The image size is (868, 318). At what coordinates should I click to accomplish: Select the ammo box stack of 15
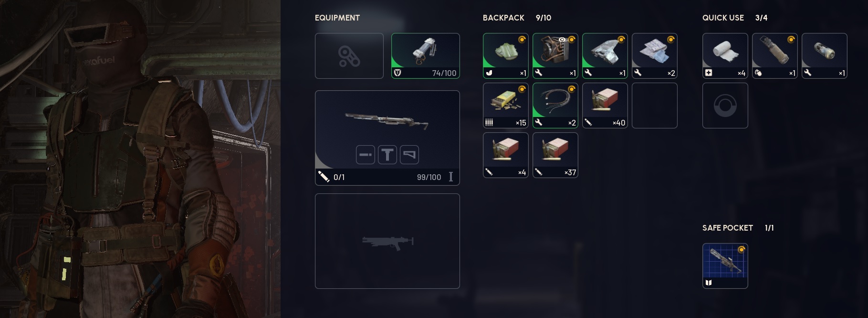505,106
